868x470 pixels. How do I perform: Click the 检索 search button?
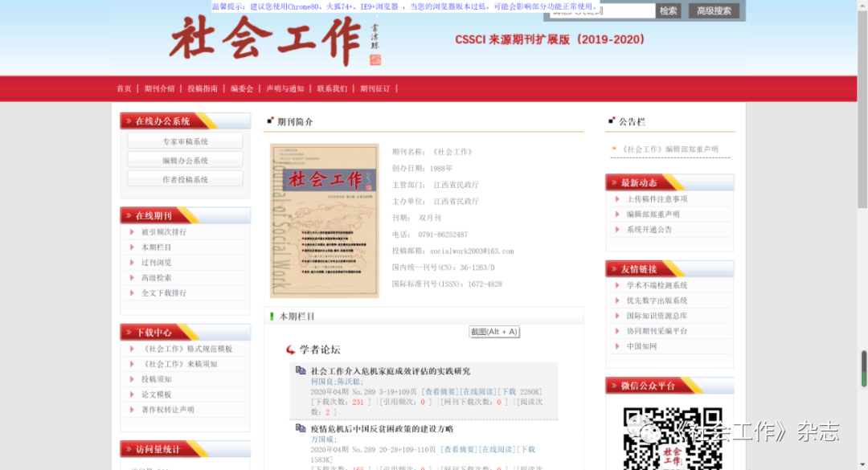click(668, 10)
